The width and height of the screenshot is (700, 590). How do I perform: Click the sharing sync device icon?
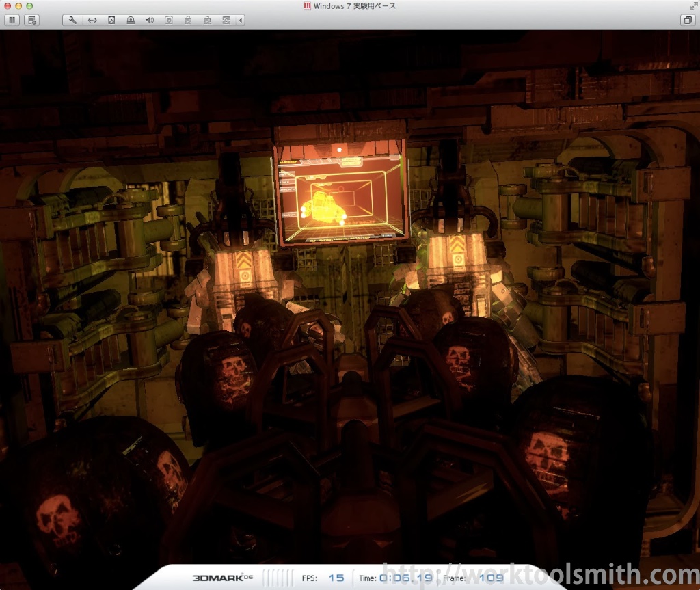click(226, 20)
